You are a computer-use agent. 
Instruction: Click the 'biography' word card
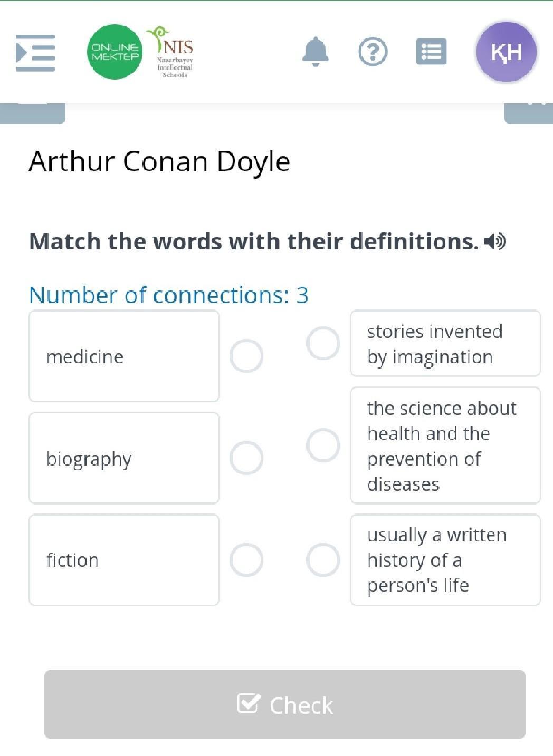pos(124,458)
